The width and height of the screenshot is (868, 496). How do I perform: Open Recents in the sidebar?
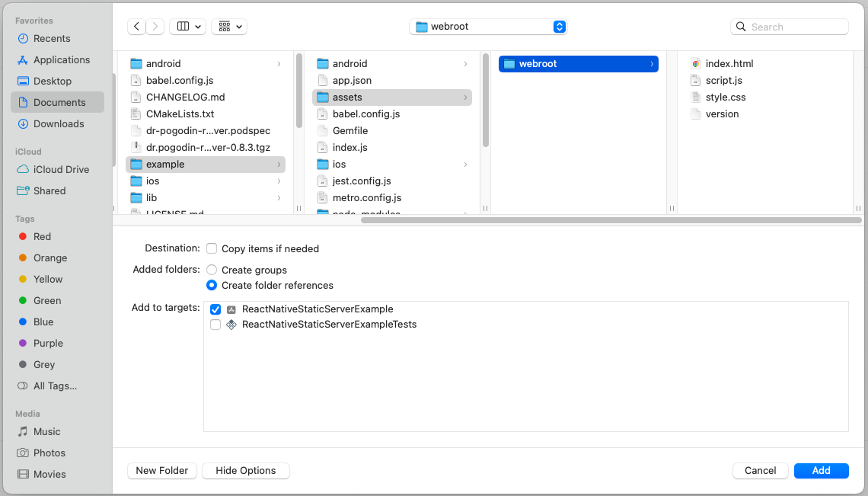click(52, 38)
